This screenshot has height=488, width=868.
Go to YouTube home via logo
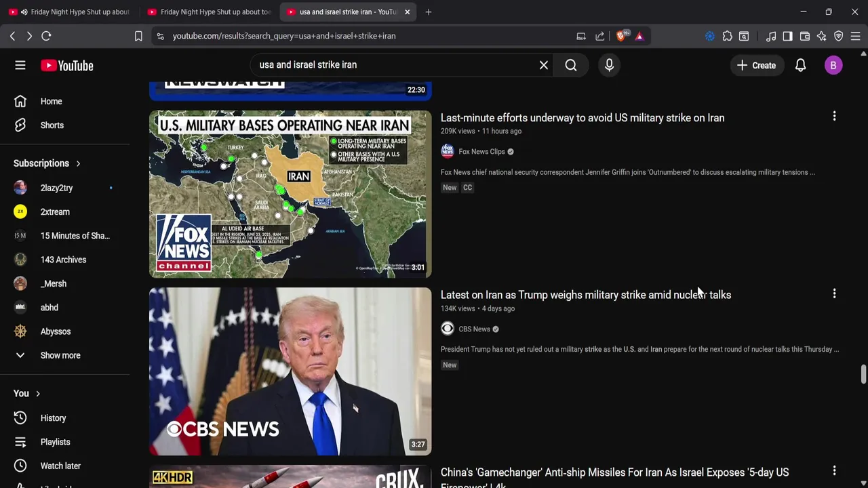(x=66, y=65)
